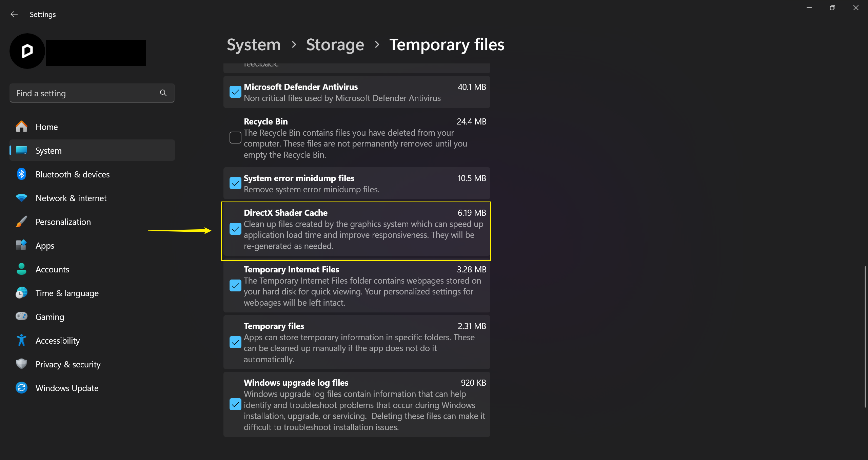Open Time & language settings

tap(92, 293)
